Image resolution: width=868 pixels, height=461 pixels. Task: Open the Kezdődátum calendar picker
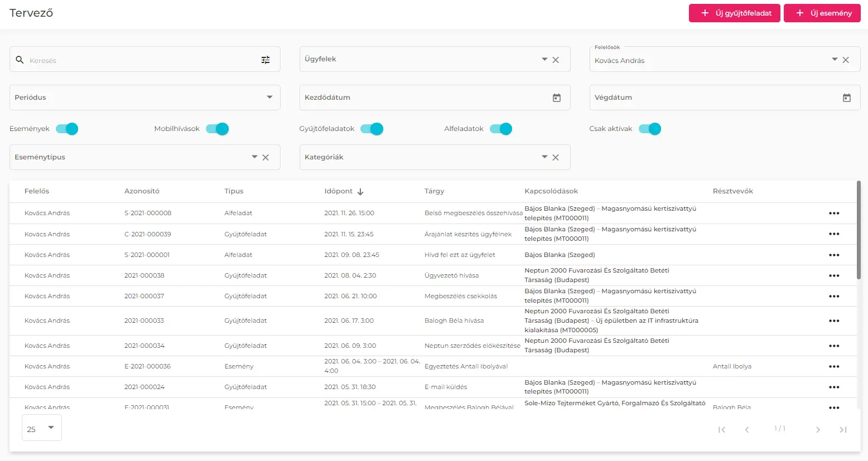[556, 98]
